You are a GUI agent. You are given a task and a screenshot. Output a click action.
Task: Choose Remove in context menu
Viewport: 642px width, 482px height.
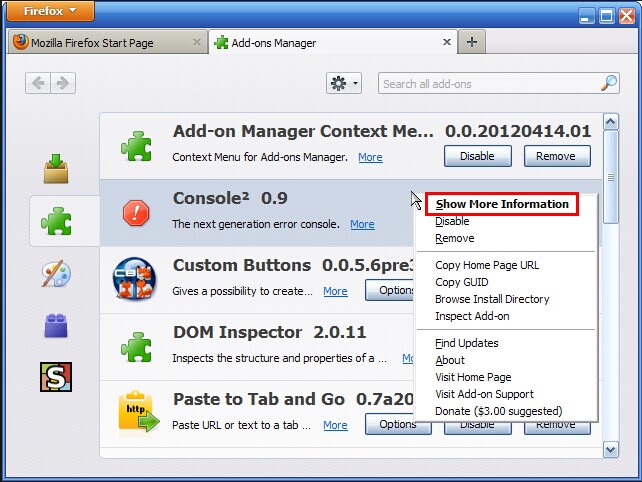click(454, 238)
